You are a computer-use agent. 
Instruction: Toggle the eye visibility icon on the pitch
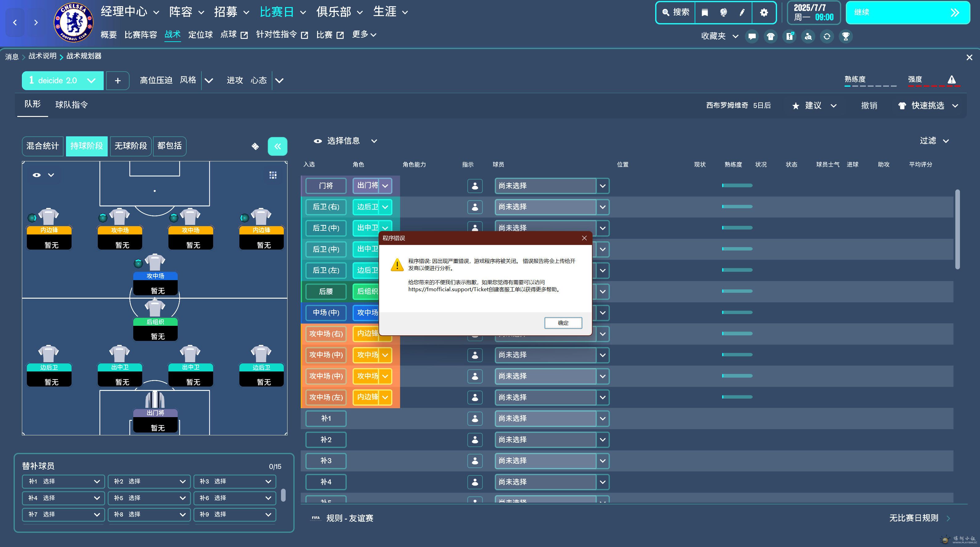(37, 175)
